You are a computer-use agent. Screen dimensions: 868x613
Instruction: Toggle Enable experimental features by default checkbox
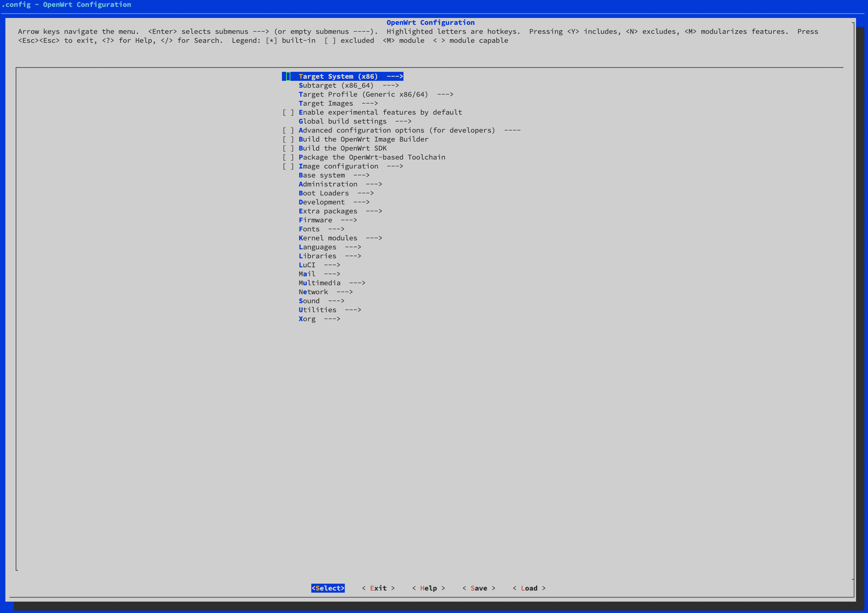point(288,112)
